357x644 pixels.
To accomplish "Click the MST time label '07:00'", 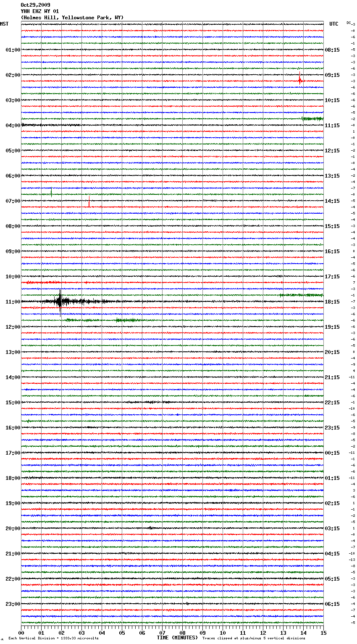I will [13, 201].
